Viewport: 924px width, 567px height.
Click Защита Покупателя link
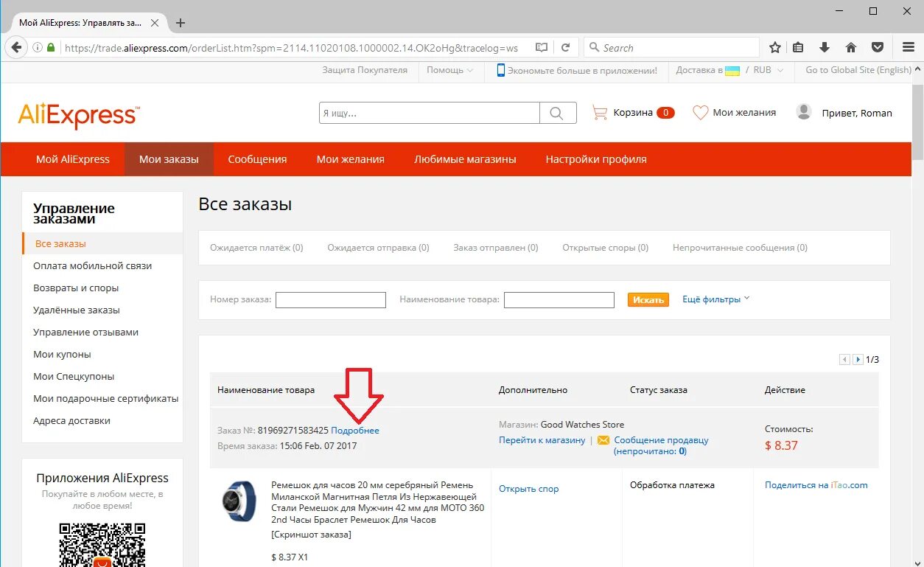(365, 70)
